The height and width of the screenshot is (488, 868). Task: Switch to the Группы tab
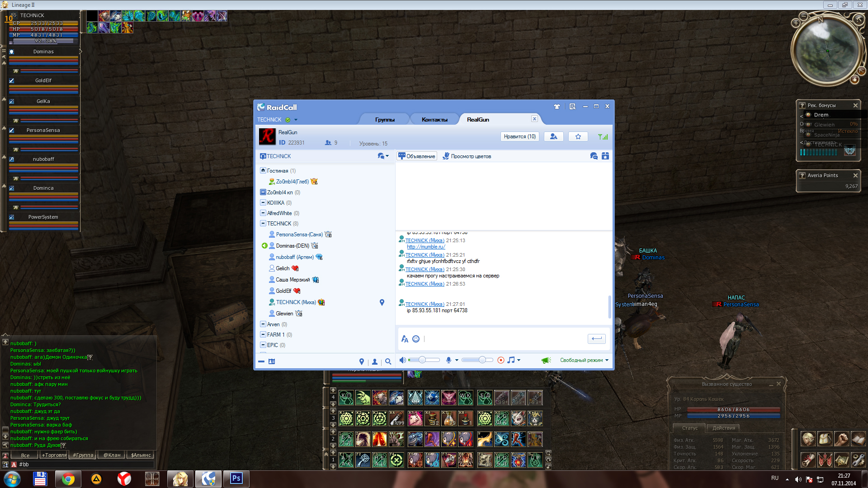coord(385,120)
